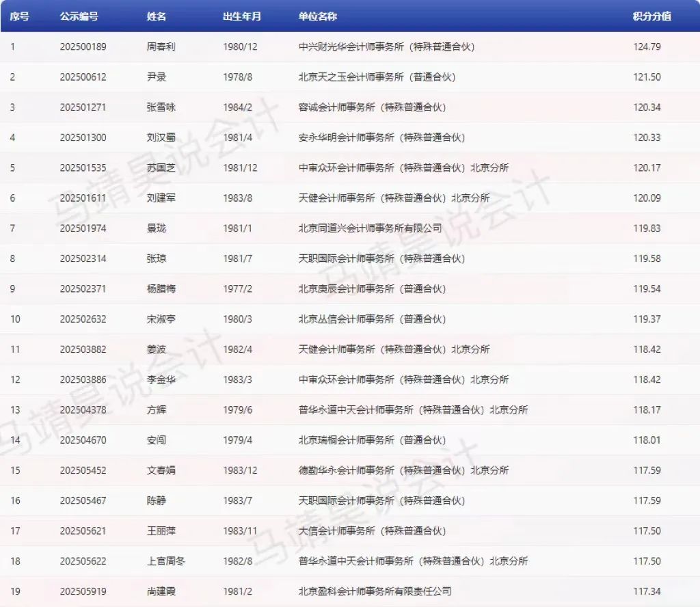Click the 积分分值 column header

[x=652, y=16]
